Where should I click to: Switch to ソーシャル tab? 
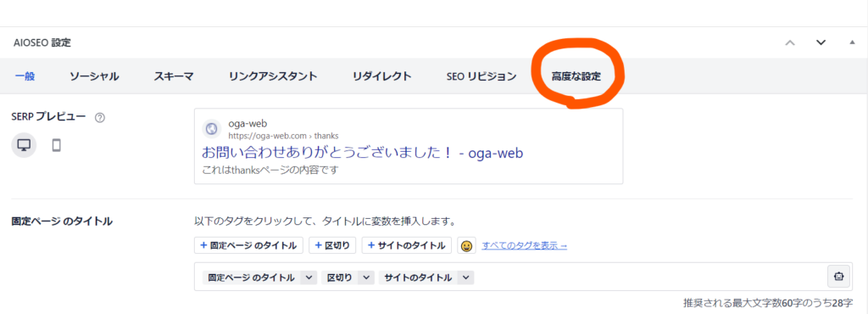94,76
